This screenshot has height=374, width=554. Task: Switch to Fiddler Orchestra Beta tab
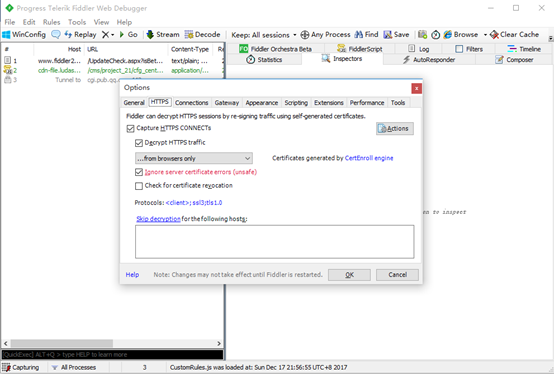tap(276, 49)
